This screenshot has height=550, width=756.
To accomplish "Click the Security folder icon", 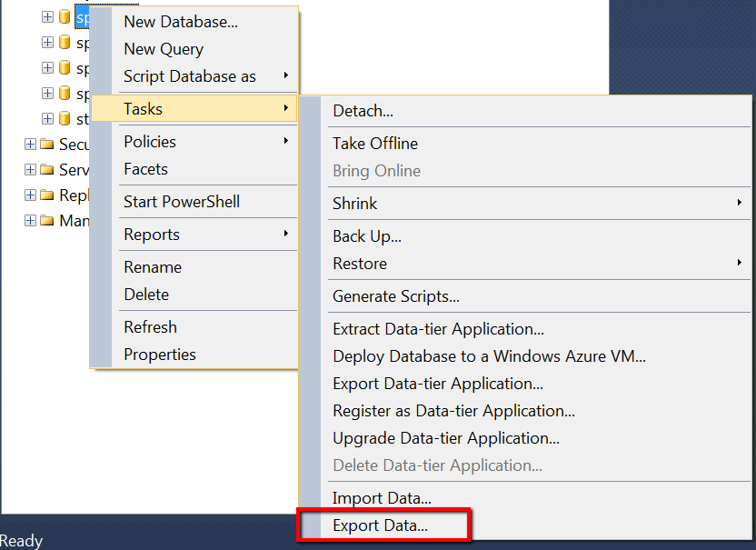I will (x=46, y=144).
